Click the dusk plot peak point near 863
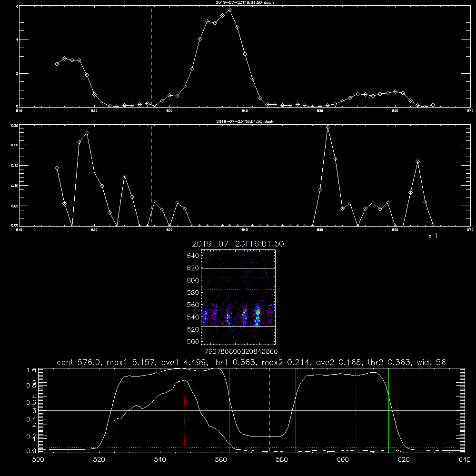This screenshot has height=476, width=476. pos(418,162)
